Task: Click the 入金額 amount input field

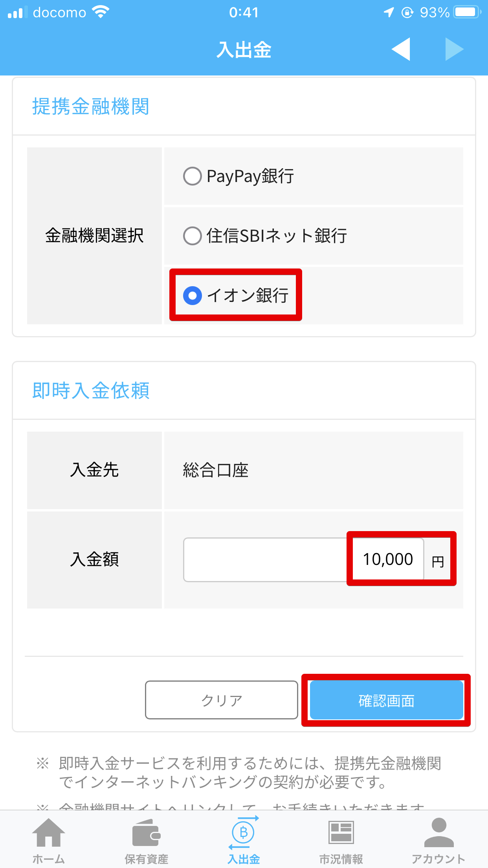Action: point(303,560)
